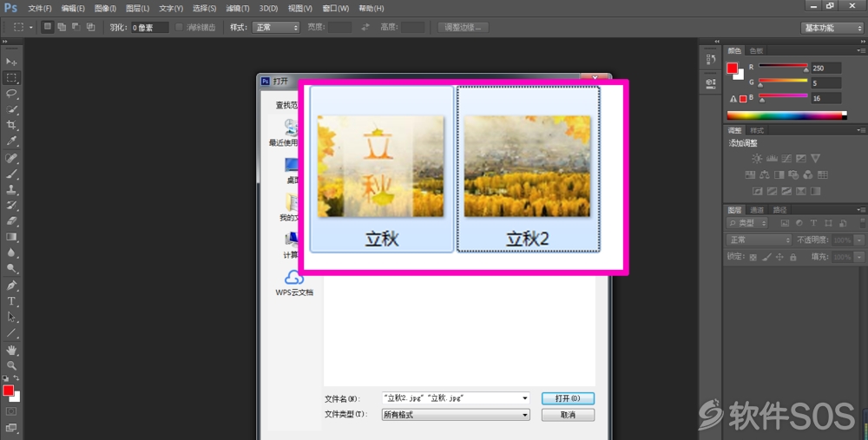This screenshot has width=868, height=440.
Task: Lock position icon in Layers panel
Action: click(x=780, y=257)
